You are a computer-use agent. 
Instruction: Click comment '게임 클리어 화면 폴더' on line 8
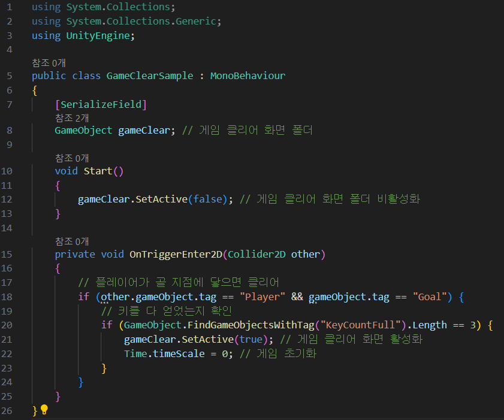click(x=256, y=130)
